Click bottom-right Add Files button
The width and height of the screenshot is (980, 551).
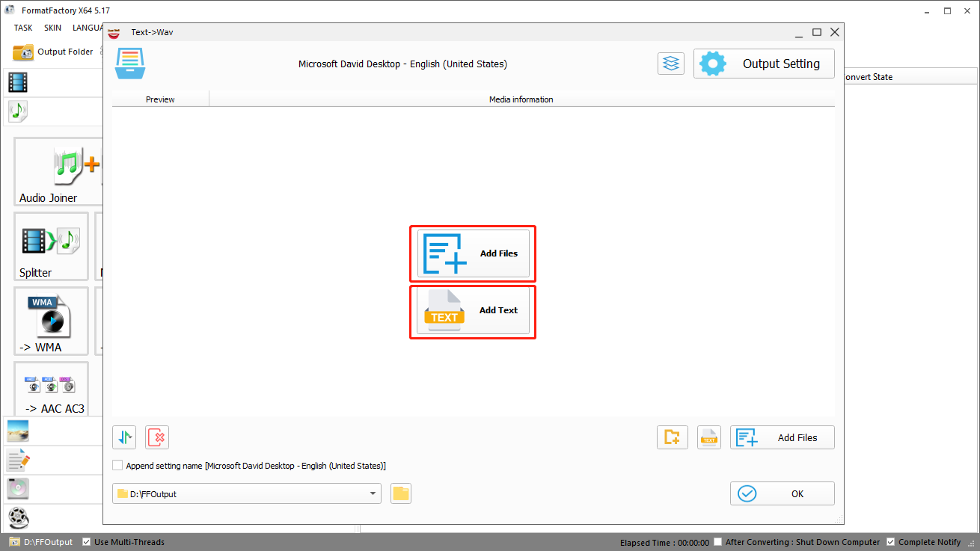click(x=783, y=437)
